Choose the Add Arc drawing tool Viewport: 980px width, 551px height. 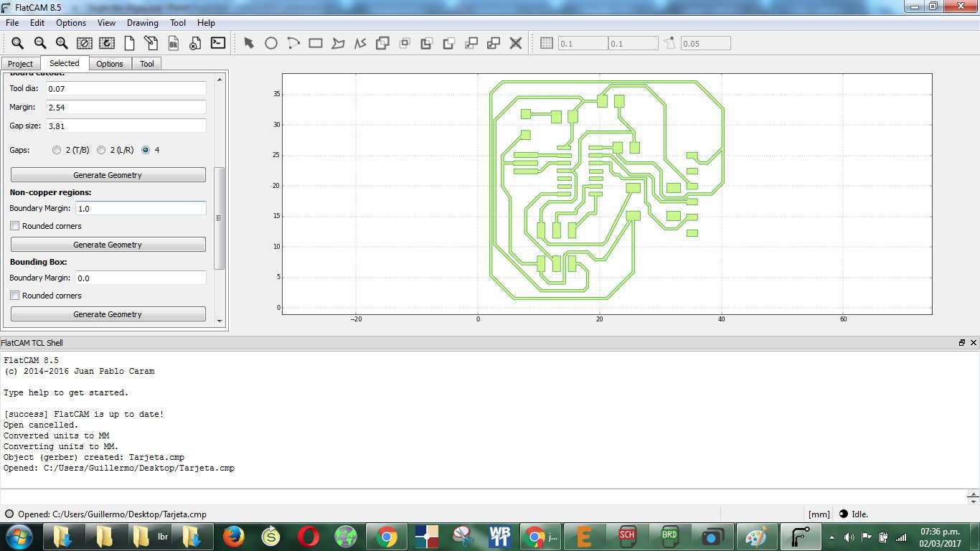293,43
